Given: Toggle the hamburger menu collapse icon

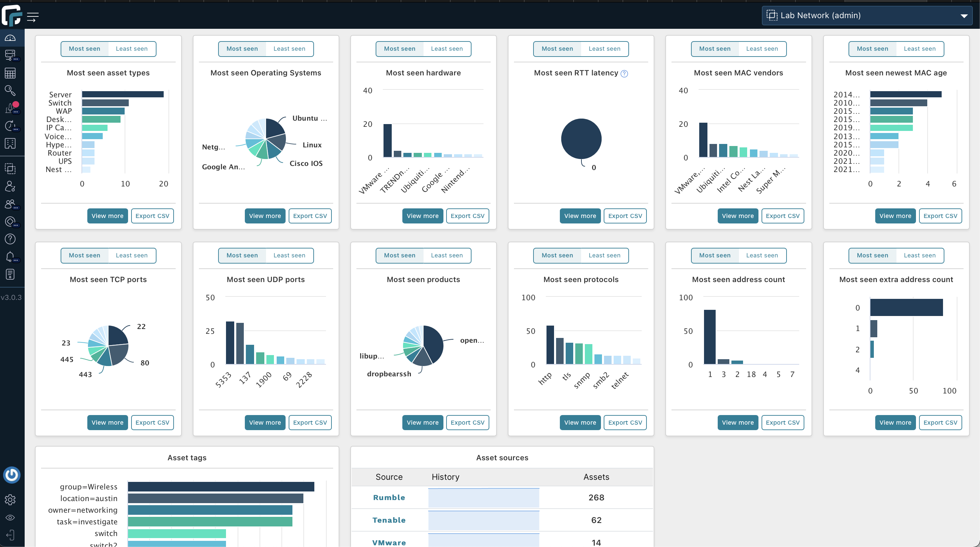Looking at the screenshot, I should tap(33, 17).
